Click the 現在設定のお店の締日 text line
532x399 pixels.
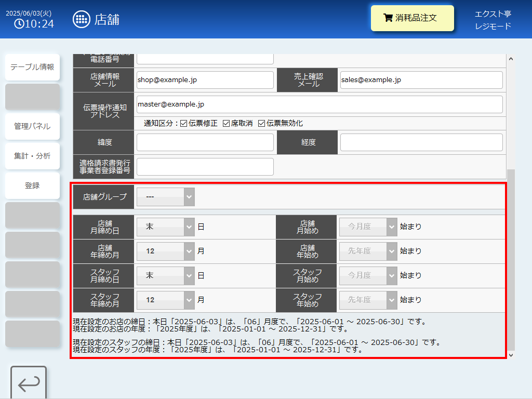pos(250,322)
